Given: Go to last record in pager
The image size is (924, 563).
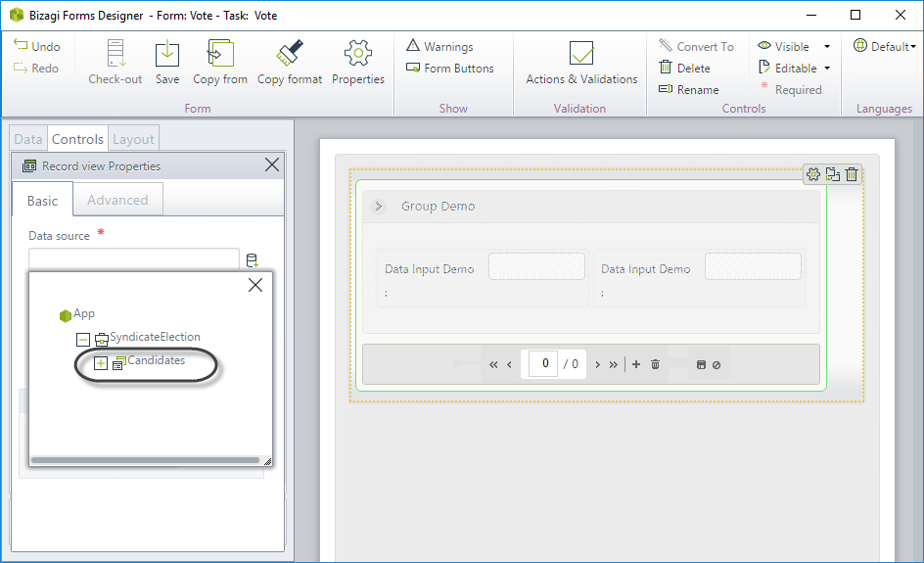Looking at the screenshot, I should point(614,365).
